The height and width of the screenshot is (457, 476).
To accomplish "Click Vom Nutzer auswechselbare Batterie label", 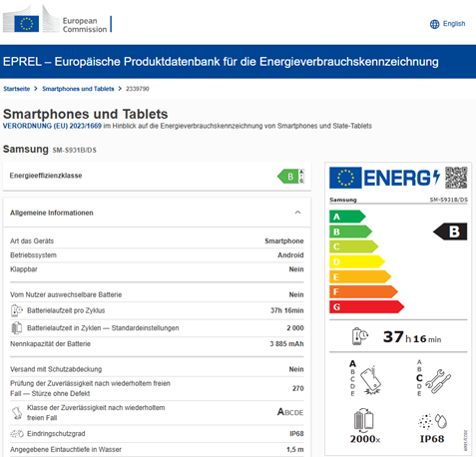I will tap(66, 294).
